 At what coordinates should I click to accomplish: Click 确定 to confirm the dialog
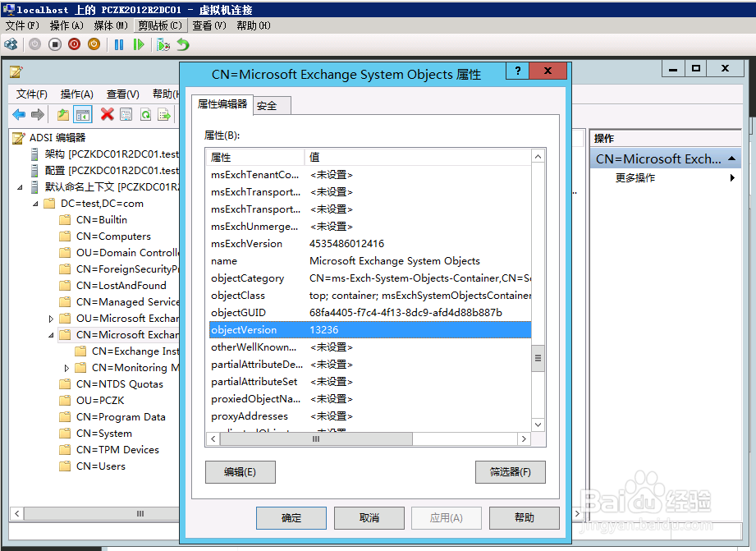point(291,517)
